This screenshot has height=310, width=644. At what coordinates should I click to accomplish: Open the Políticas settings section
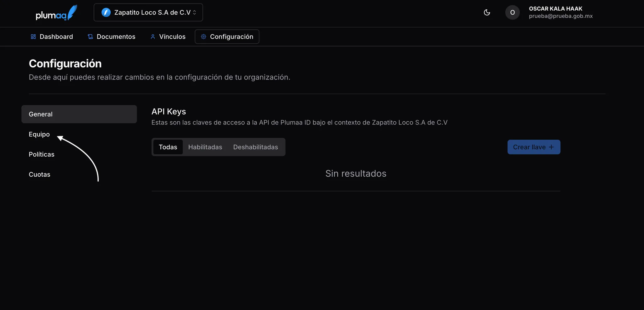42,154
